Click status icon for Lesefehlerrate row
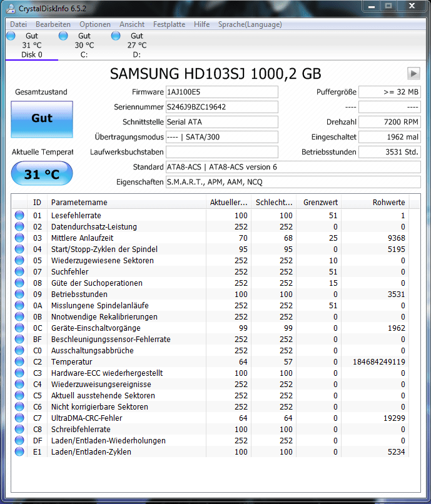Image resolution: width=431 pixels, height=504 pixels. [x=19, y=215]
